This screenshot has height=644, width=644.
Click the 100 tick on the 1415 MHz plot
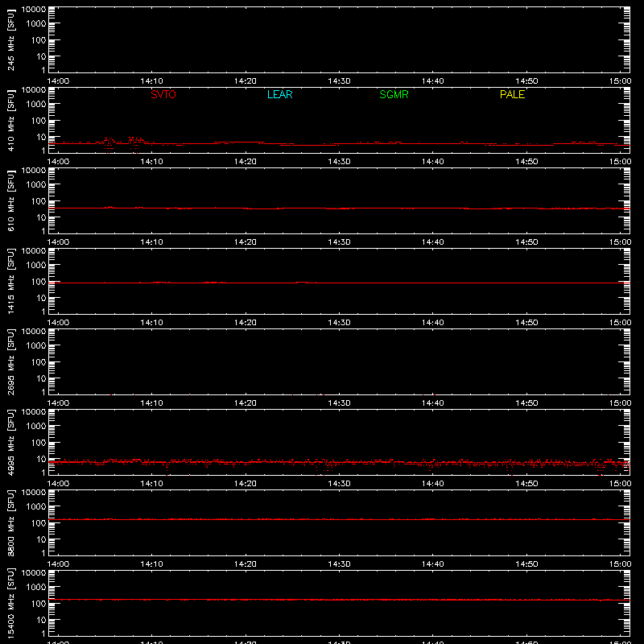click(39, 282)
